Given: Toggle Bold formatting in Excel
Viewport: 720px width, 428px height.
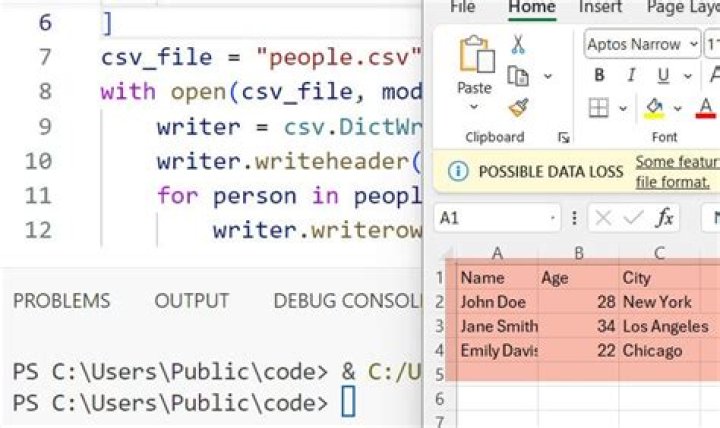Looking at the screenshot, I should [599, 75].
